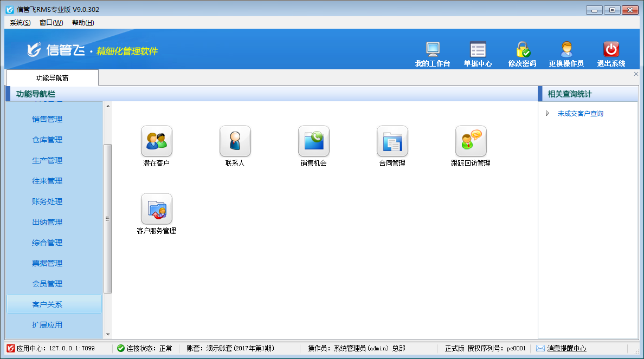Open the 合同管理 (contract management) icon
This screenshot has height=359, width=644.
(x=392, y=141)
